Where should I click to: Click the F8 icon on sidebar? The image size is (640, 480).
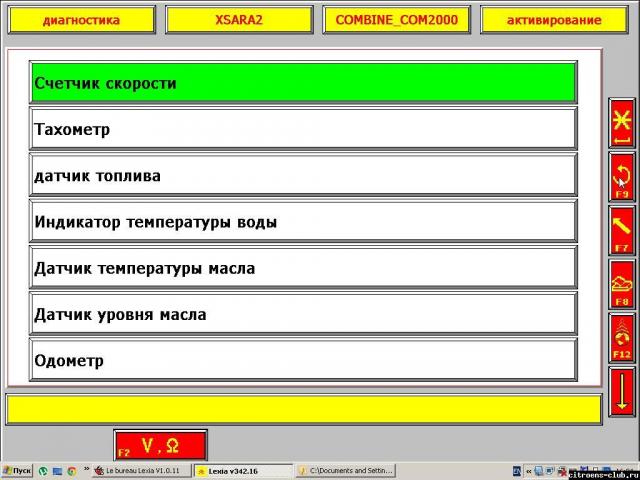[622, 284]
